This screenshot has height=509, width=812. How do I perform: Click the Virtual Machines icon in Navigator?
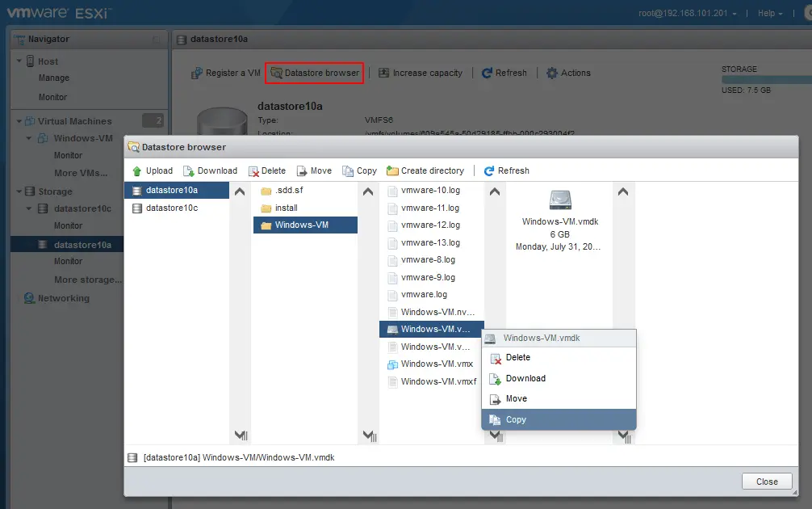pos(30,121)
